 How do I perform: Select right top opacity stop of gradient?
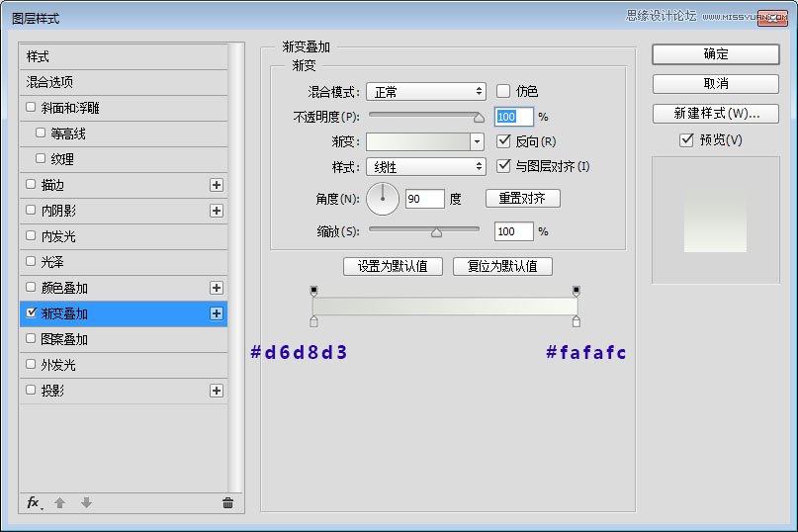point(576,291)
